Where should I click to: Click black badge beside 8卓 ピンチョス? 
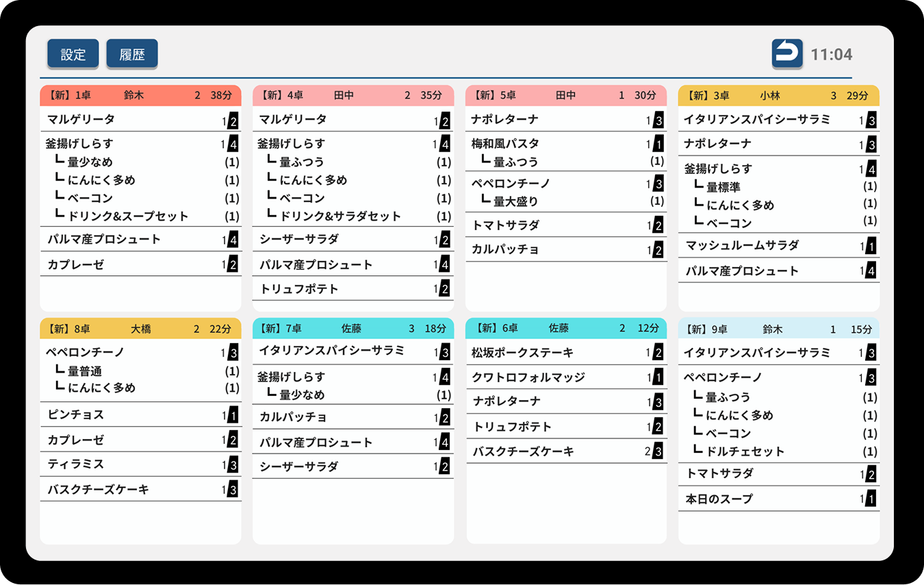233,416
